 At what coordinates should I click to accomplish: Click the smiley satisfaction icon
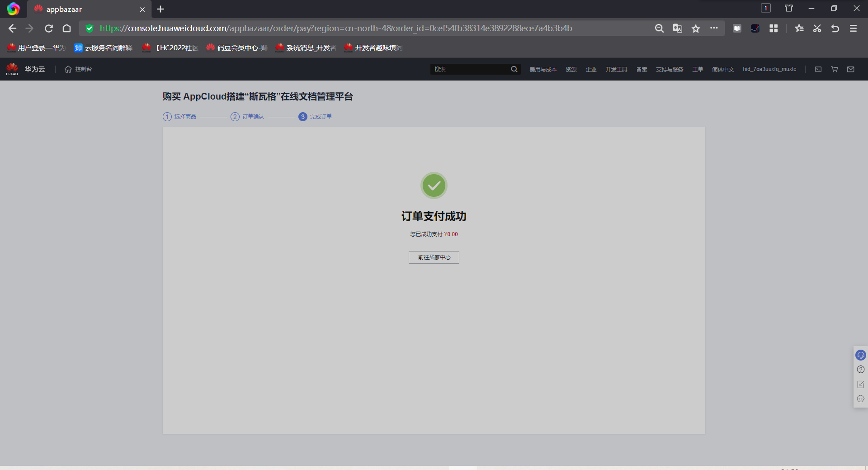(861, 399)
